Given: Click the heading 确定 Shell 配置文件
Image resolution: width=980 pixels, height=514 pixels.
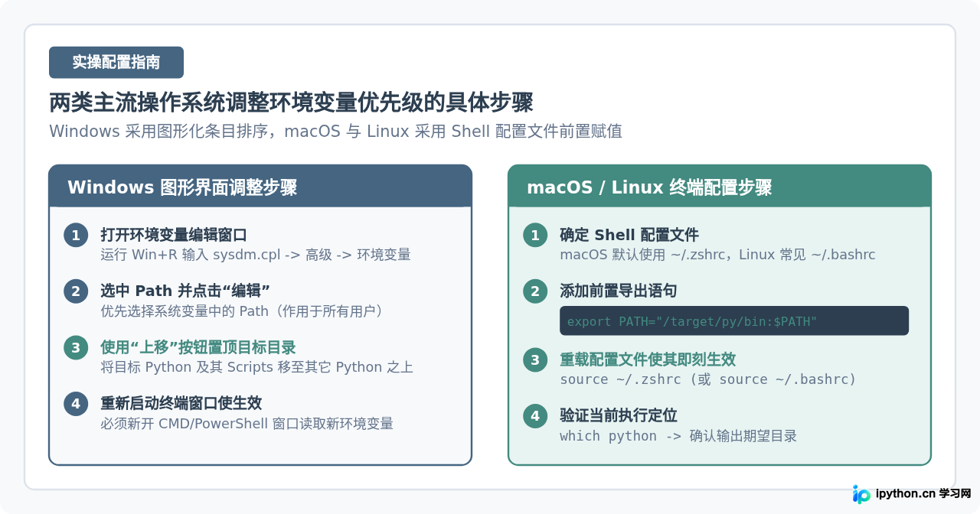Looking at the screenshot, I should [x=629, y=235].
